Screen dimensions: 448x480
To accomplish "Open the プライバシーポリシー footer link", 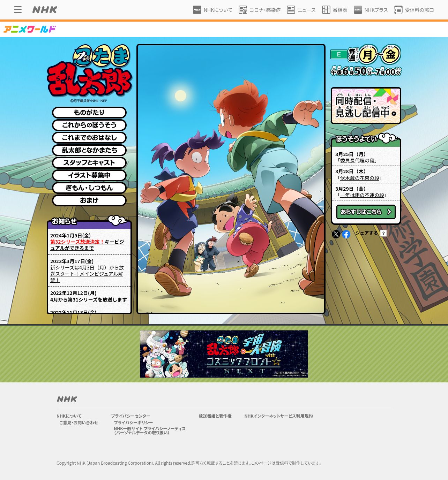I will (x=133, y=422).
